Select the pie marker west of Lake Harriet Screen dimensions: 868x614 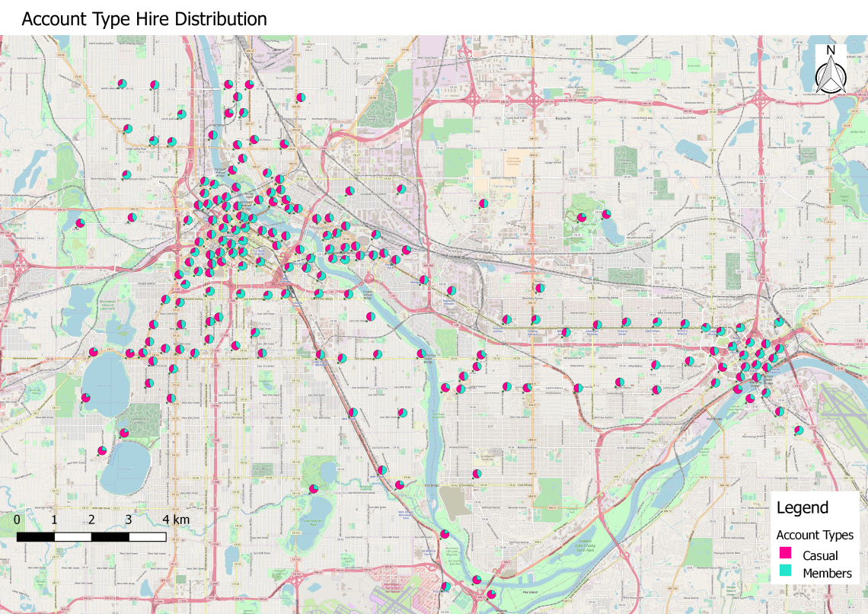point(102,451)
